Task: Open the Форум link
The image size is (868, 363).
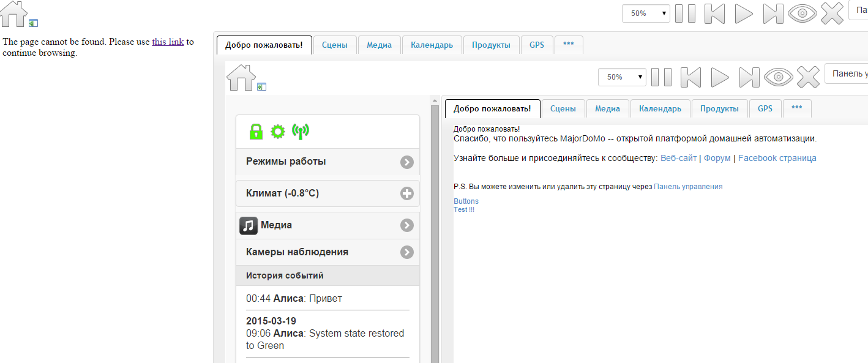Action: click(717, 158)
